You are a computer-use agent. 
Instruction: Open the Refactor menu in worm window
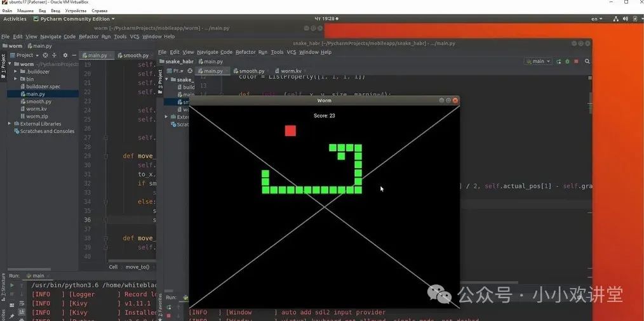pos(89,37)
